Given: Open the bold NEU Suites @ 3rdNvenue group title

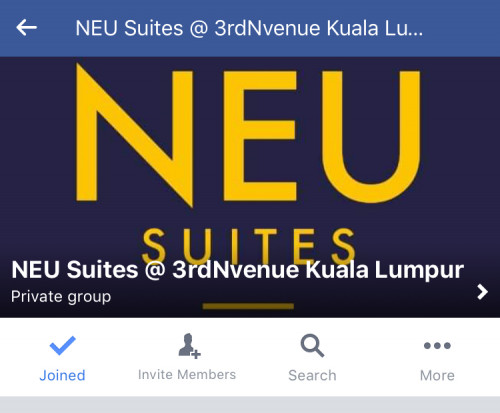Looking at the screenshot, I should pyautogui.click(x=237, y=270).
